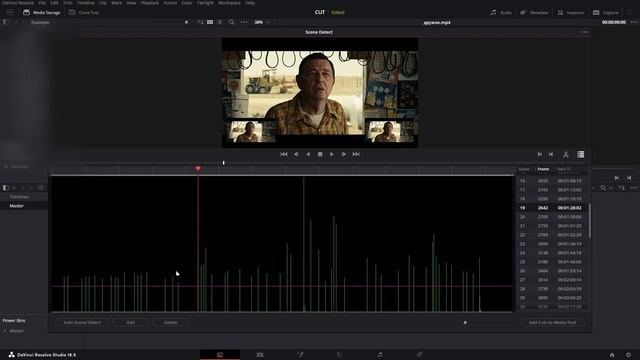Click the Delete cut button
This screenshot has width=640, height=360.
(x=171, y=322)
